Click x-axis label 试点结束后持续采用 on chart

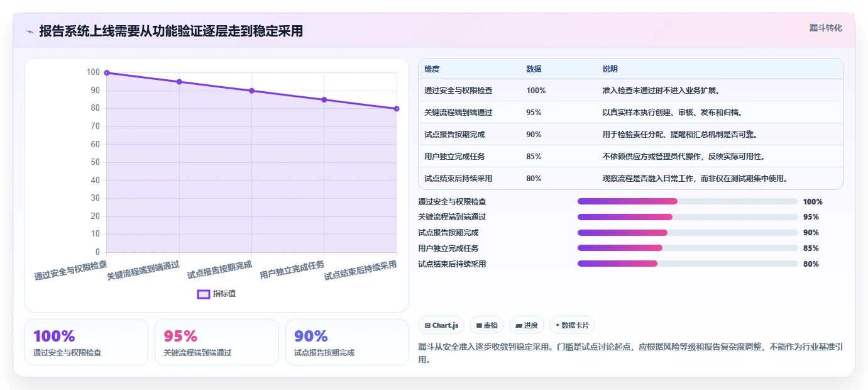tap(361, 270)
